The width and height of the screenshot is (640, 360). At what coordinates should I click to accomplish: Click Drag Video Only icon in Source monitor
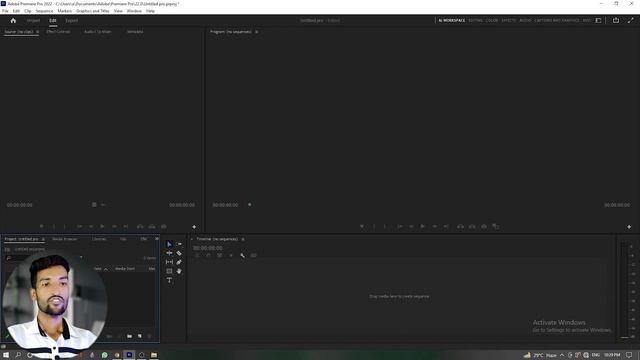click(x=94, y=204)
